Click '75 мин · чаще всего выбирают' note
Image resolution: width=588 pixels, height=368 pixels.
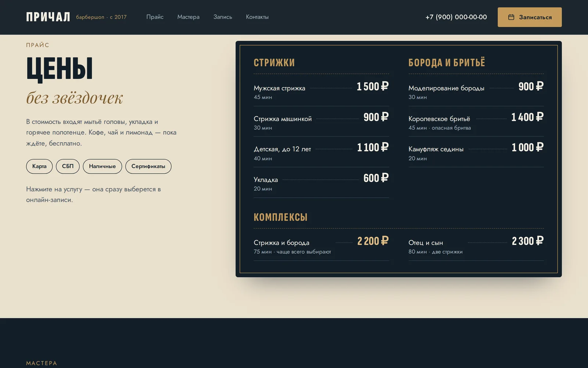pos(292,252)
